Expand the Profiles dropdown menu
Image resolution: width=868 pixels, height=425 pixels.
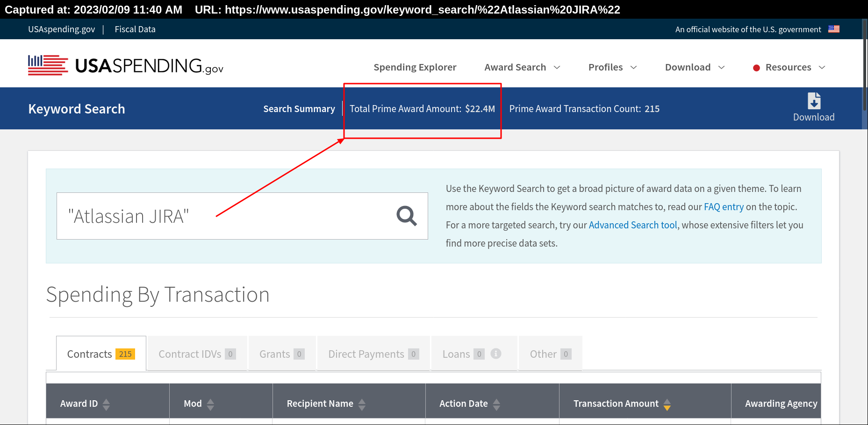(612, 67)
